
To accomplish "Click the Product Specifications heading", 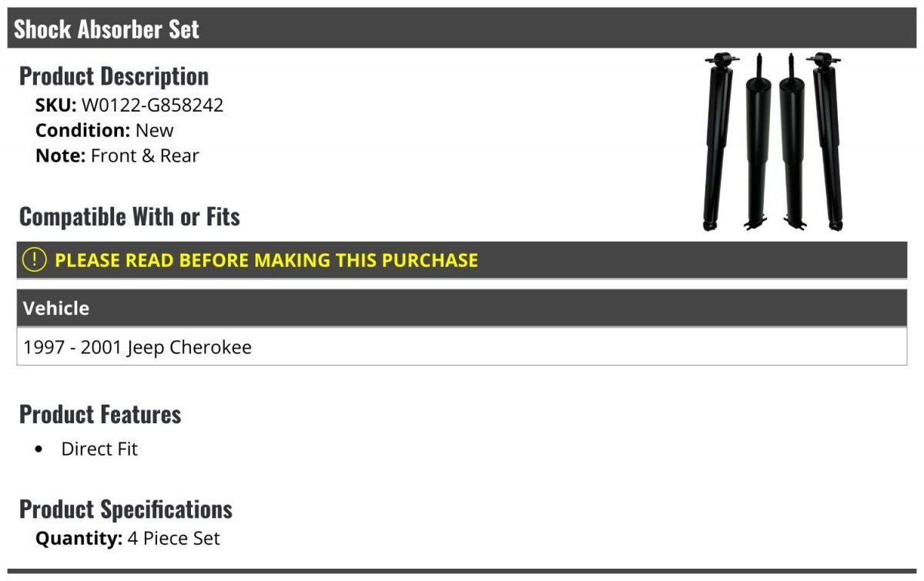I will pyautogui.click(x=126, y=509).
